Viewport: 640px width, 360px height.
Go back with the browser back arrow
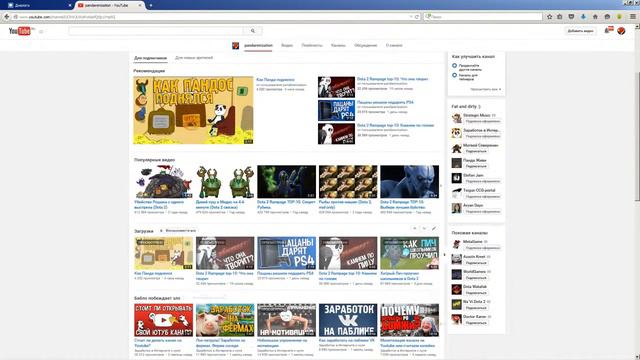(x=7, y=17)
